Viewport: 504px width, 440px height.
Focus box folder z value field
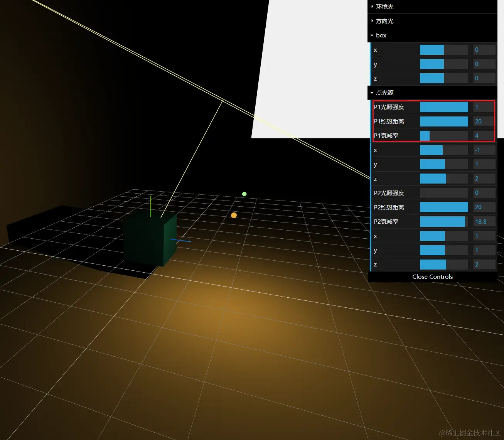484,78
